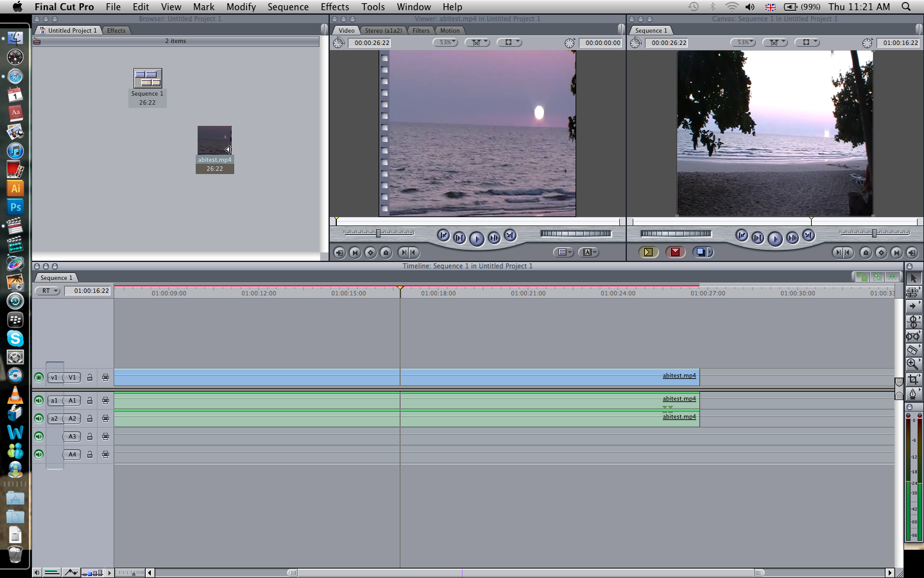Select the Selection arrow tool in Tool palette
924x578 pixels.
click(913, 278)
